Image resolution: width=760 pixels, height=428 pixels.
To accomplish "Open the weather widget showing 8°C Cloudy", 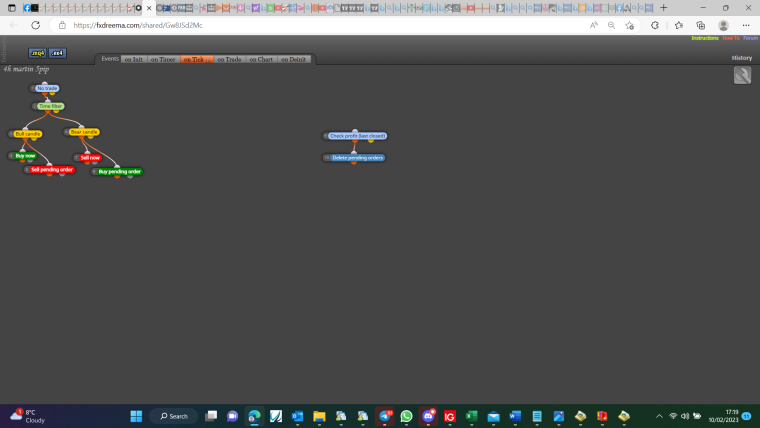I will [28, 416].
